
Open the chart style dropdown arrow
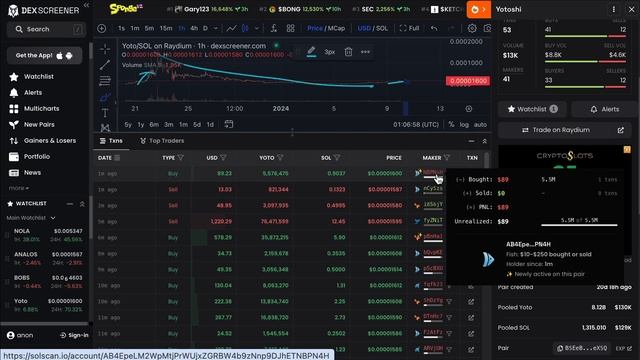point(257,29)
